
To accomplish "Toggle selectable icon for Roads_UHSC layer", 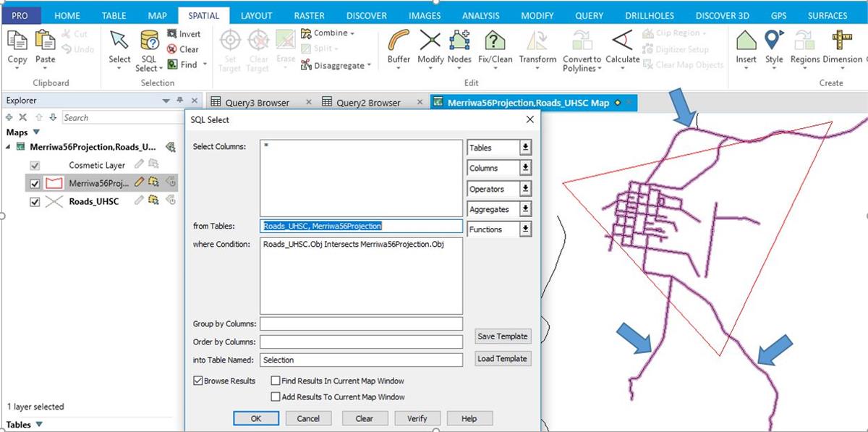I will pos(154,201).
